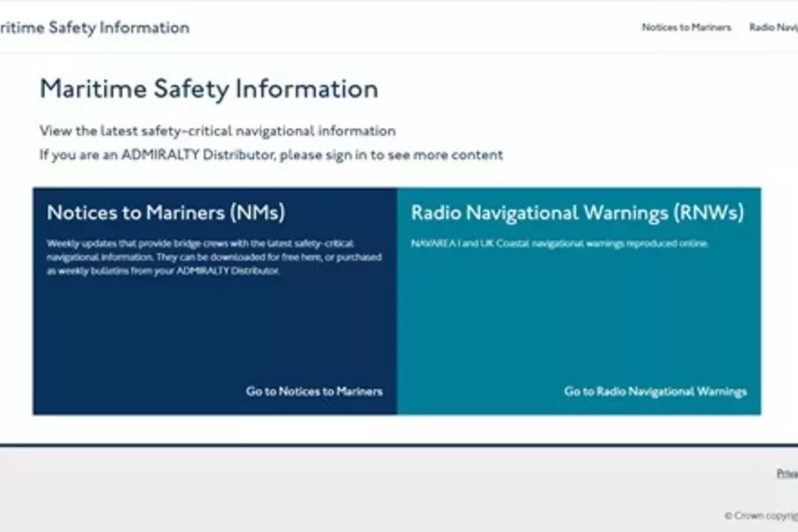The image size is (798, 532).
Task: Click the "Radio Navigational Warnings (RNWs)" heading
Action: point(578,213)
